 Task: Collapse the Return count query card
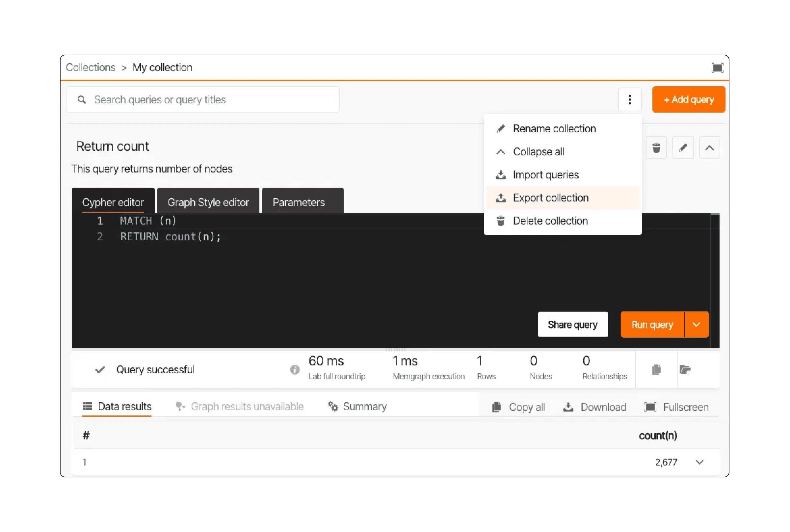709,148
